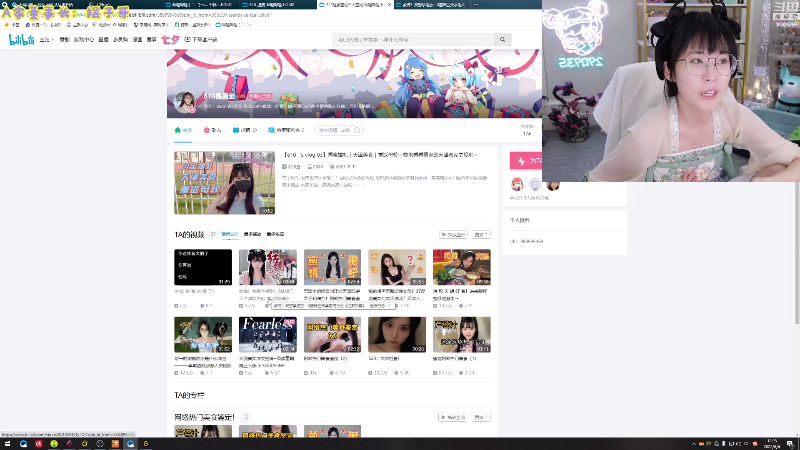
Task: Open the home (主页) tab with house icon
Action: 183,130
